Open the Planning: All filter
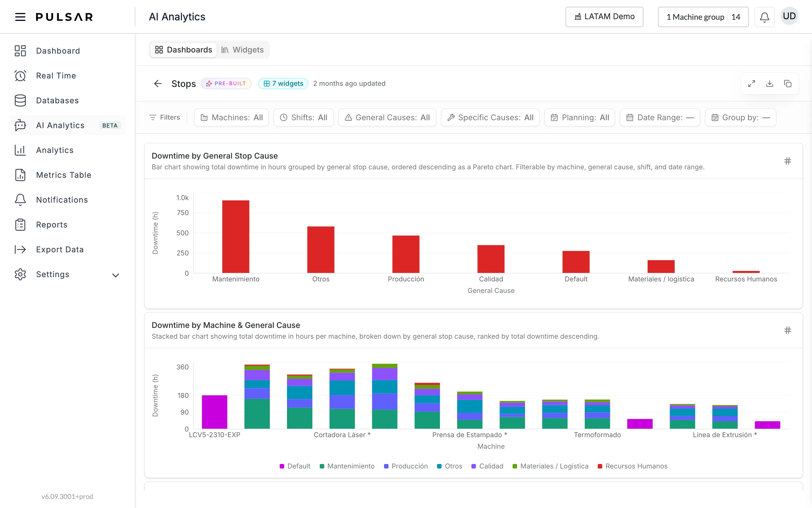Image resolution: width=812 pixels, height=508 pixels. click(579, 117)
